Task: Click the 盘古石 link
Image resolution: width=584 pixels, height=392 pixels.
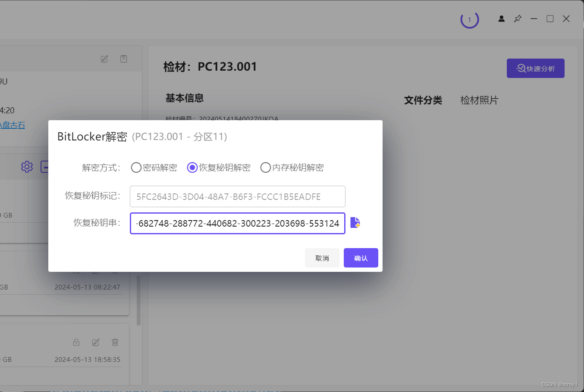Action: 12,125
